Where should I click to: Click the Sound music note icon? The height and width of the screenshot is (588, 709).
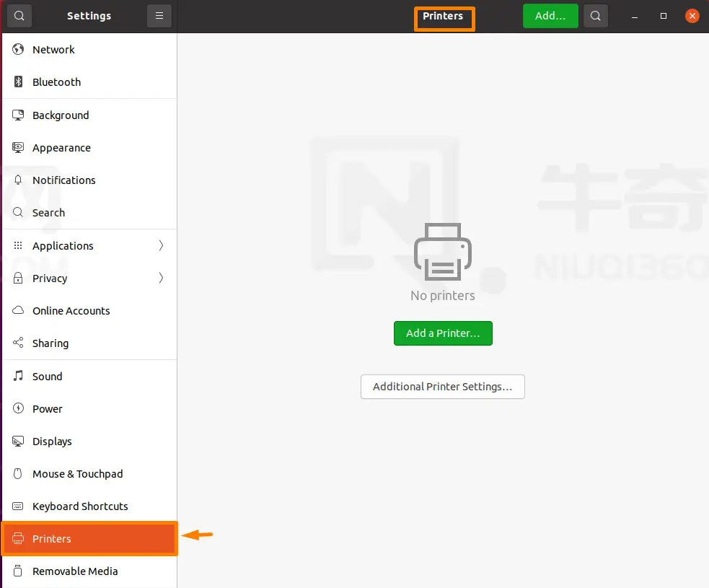pyautogui.click(x=18, y=376)
